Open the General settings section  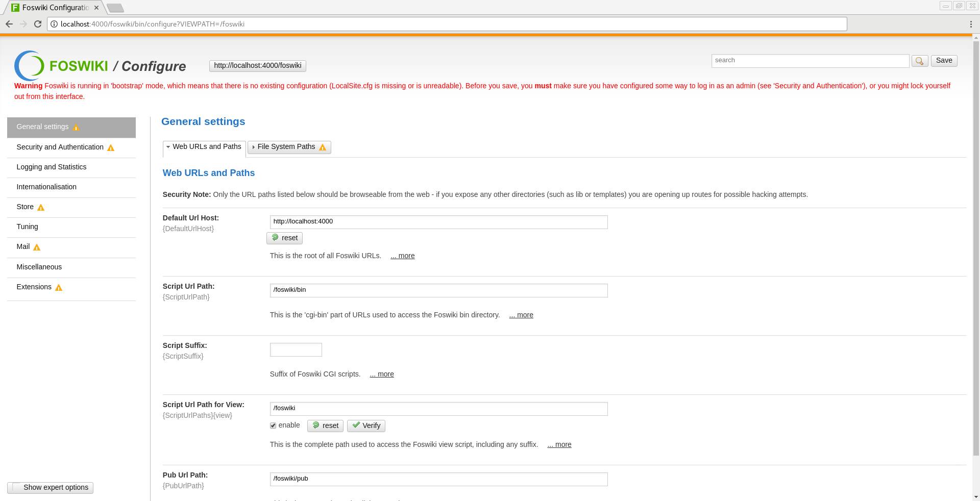pos(71,128)
